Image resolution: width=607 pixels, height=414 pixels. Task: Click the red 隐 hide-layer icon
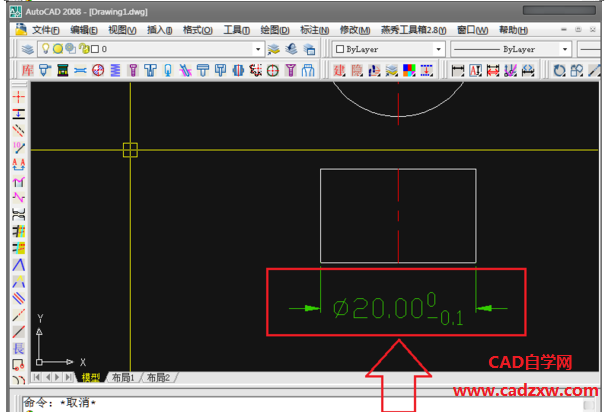[357, 70]
